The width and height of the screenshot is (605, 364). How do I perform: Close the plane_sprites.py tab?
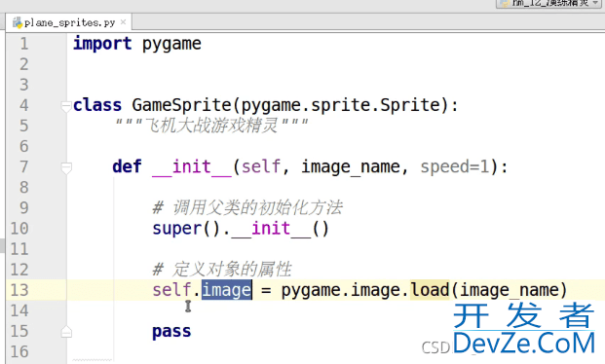(x=123, y=22)
